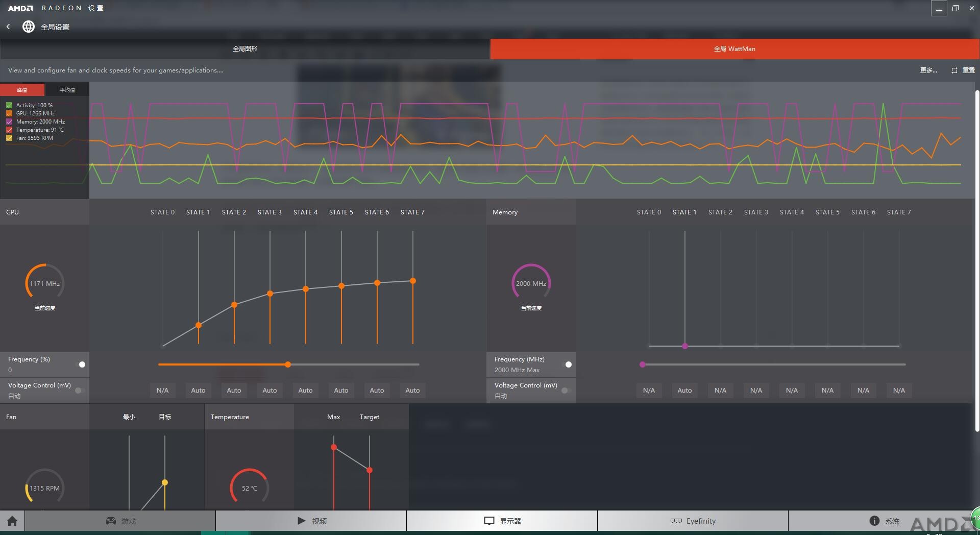Open the home icon in bottom bar
The image size is (980, 535).
pos(12,521)
